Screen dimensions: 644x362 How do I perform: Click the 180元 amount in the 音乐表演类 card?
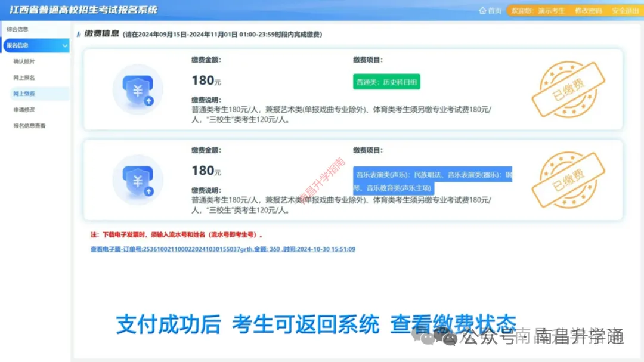pos(206,171)
